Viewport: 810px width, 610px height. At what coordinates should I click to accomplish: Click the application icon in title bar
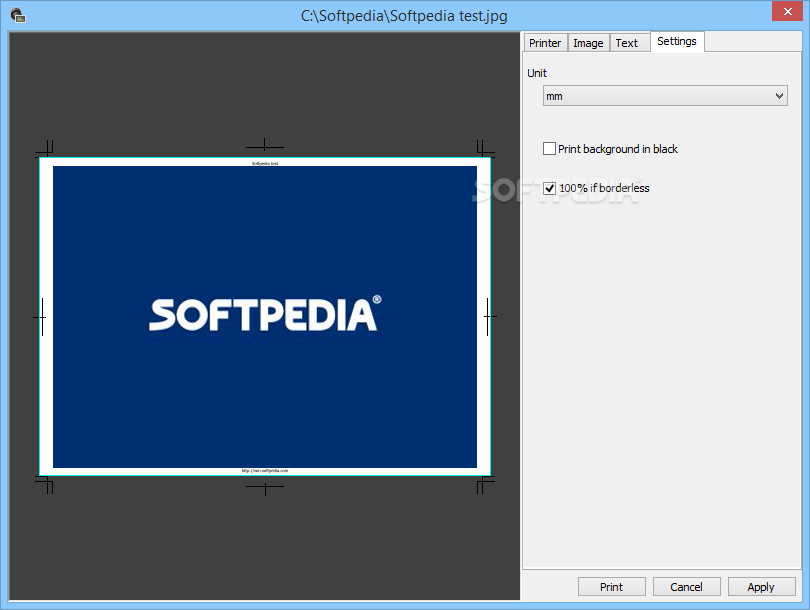(18, 15)
